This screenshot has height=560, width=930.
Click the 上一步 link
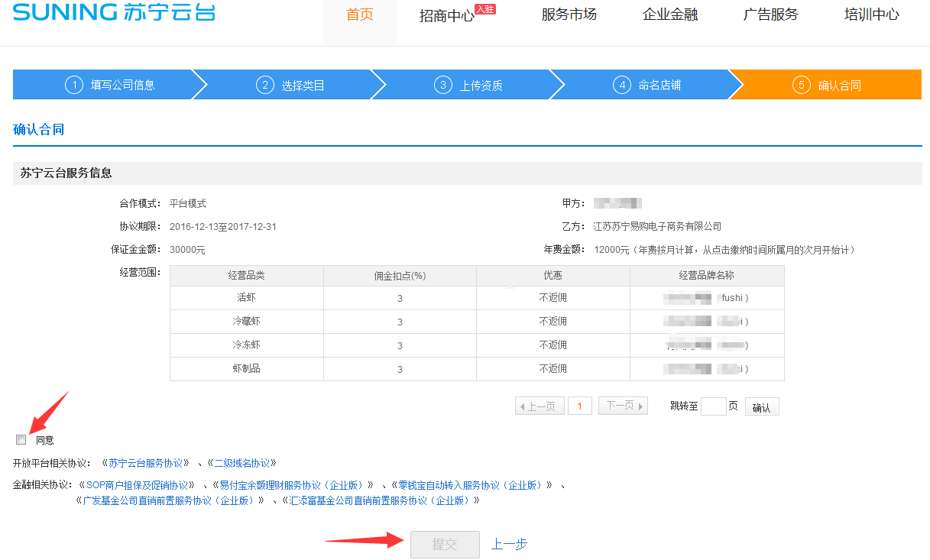tap(509, 544)
